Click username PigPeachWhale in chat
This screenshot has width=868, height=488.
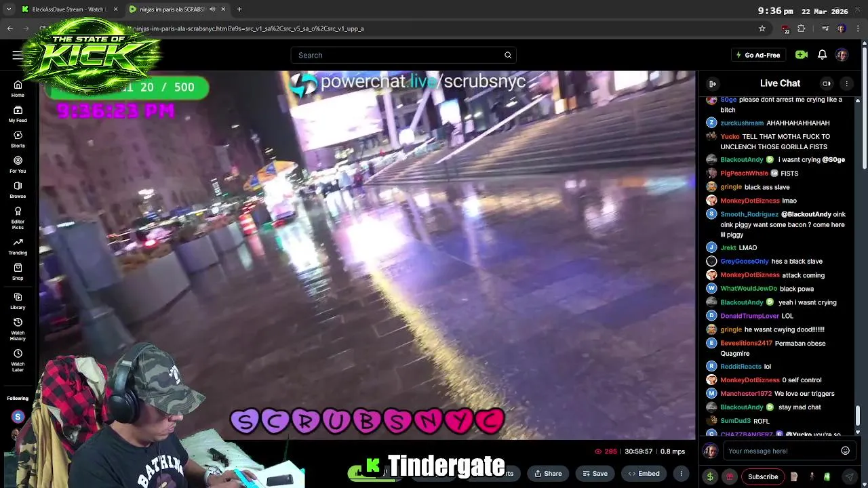tap(744, 173)
